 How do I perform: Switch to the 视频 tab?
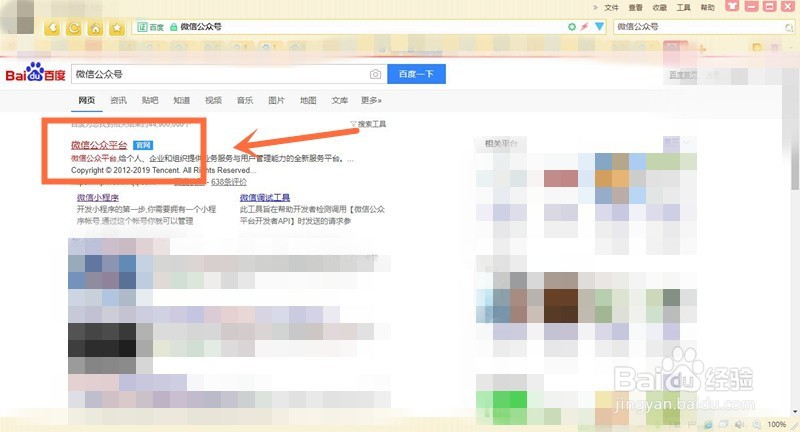point(213,100)
